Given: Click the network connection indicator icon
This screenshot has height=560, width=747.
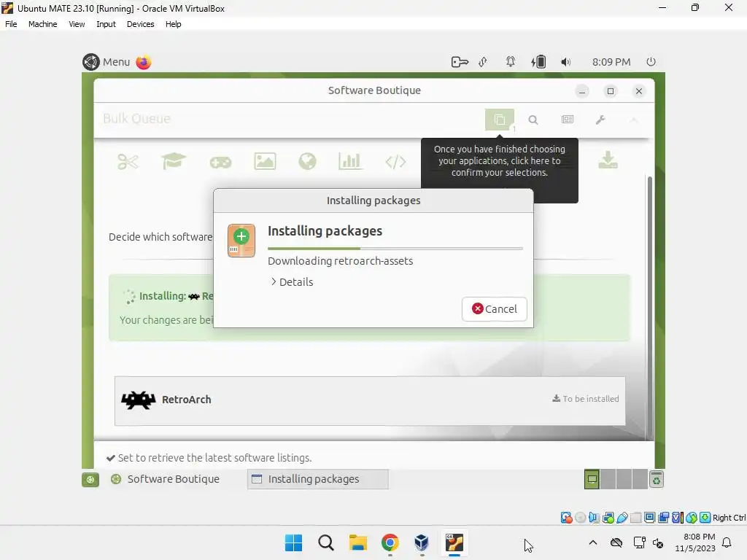Looking at the screenshot, I should pyautogui.click(x=483, y=62).
